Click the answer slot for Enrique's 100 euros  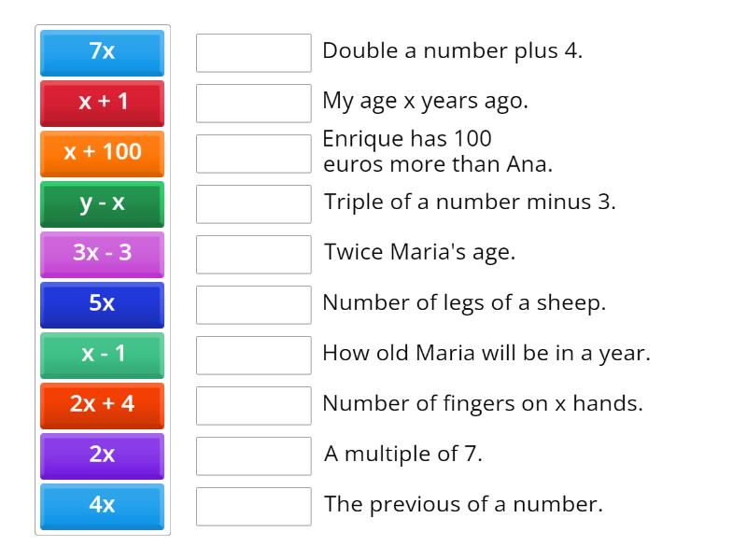[253, 153]
